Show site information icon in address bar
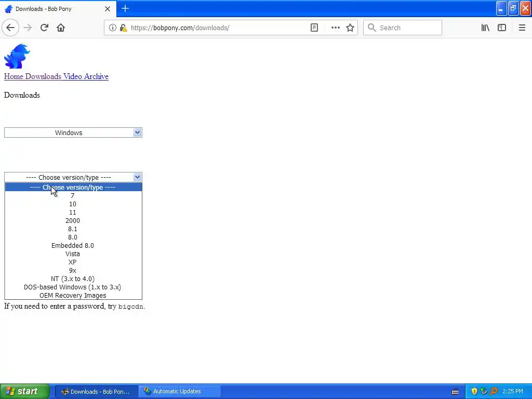The width and height of the screenshot is (532, 399). (112, 28)
